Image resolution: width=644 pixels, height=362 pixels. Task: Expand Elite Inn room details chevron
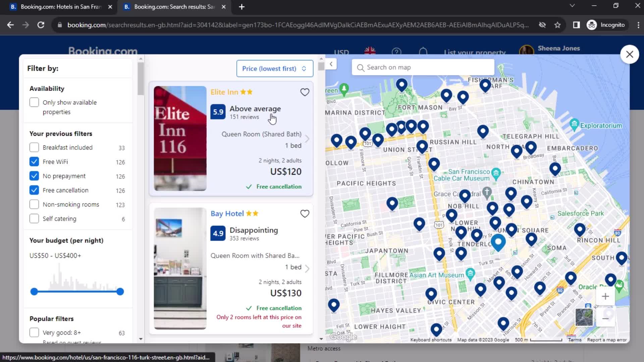coord(307,139)
